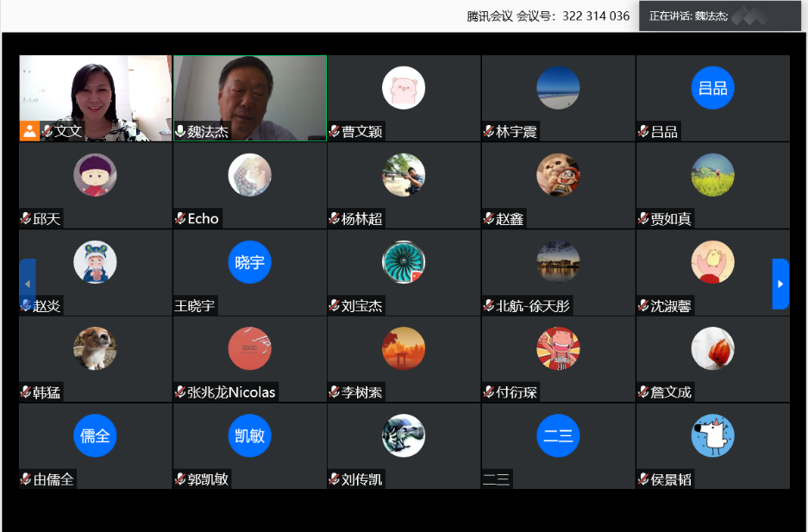Screen dimensions: 808x532
Task: Click the turbine avatar of 刘宝杰
Action: tap(404, 262)
